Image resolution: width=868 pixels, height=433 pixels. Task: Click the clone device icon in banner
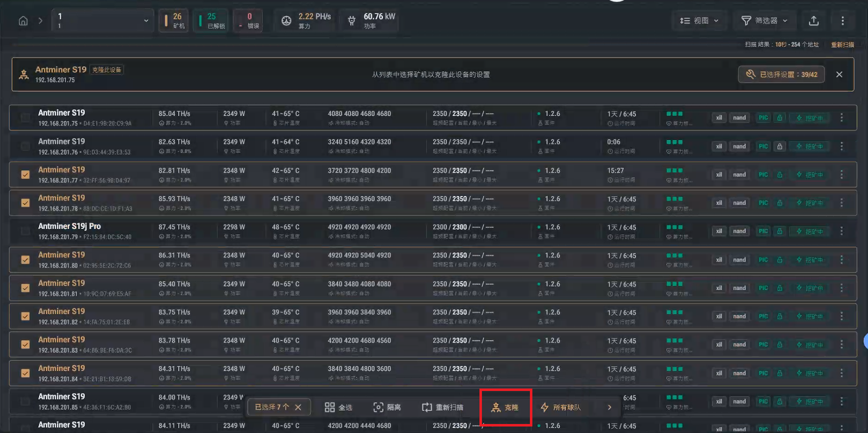(23, 74)
